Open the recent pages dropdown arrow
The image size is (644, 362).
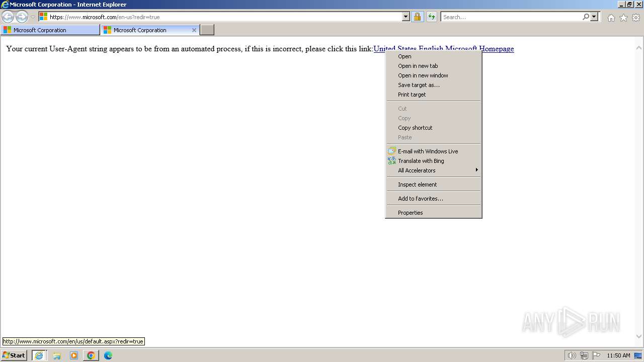33,17
